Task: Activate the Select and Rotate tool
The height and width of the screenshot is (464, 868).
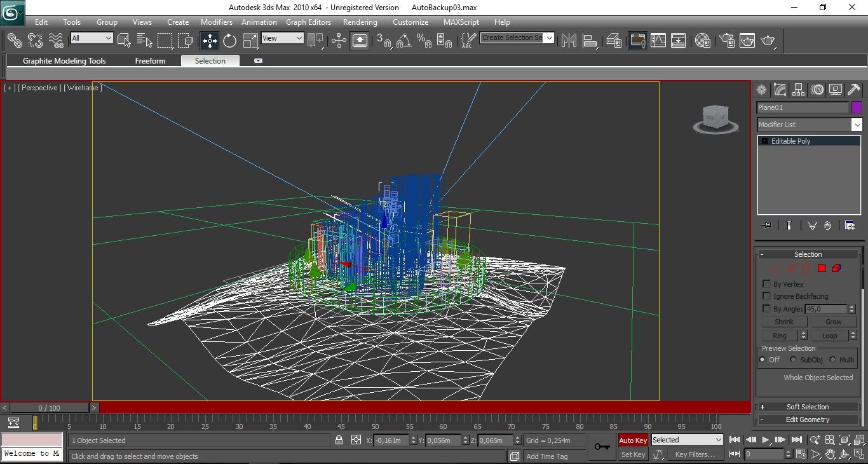Action: click(229, 41)
